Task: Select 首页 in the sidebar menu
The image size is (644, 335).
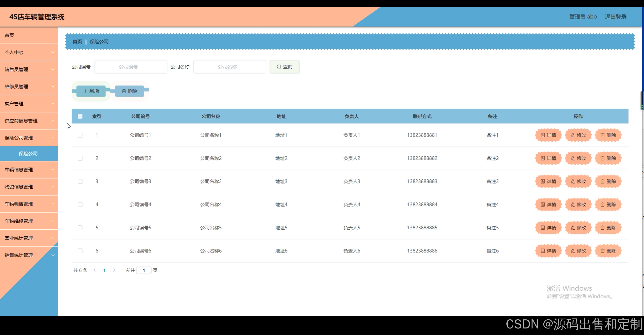Action: [x=29, y=35]
